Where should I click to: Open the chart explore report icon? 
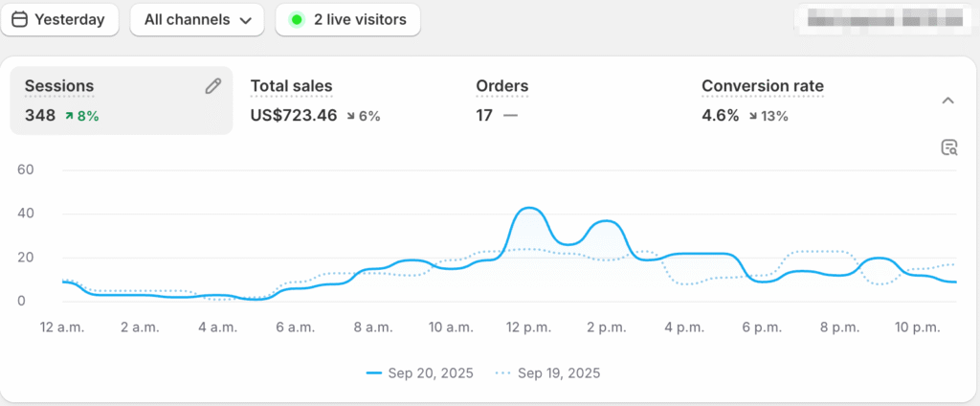948,147
